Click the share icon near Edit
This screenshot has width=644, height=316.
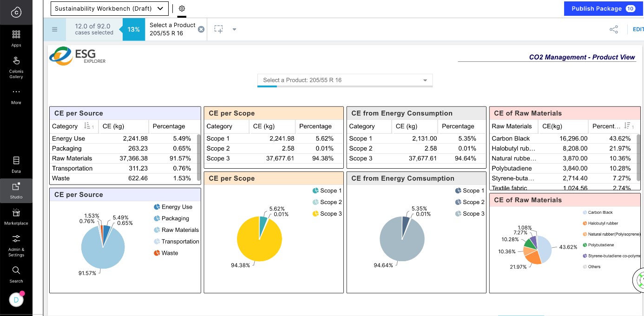[613, 29]
